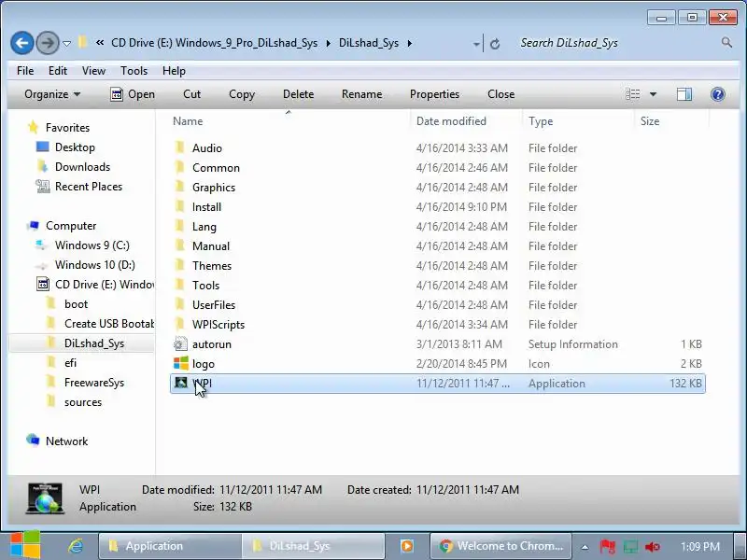Open the Edit menu
The width and height of the screenshot is (747, 560).
[58, 71]
